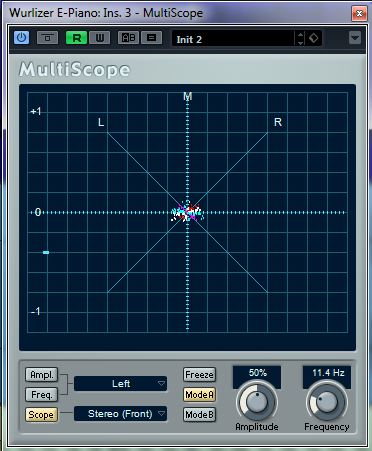Open the Stereo (Front) dropdown
This screenshot has width=372, height=451.
[x=120, y=414]
